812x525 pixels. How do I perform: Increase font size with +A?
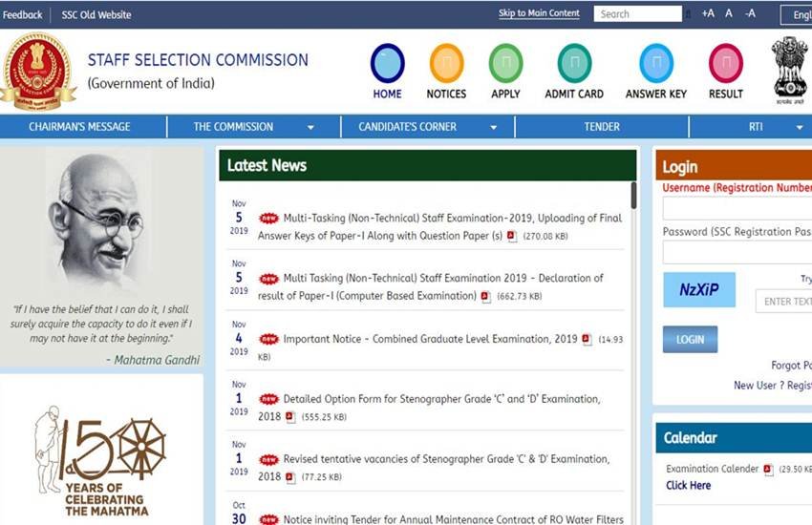(x=708, y=13)
